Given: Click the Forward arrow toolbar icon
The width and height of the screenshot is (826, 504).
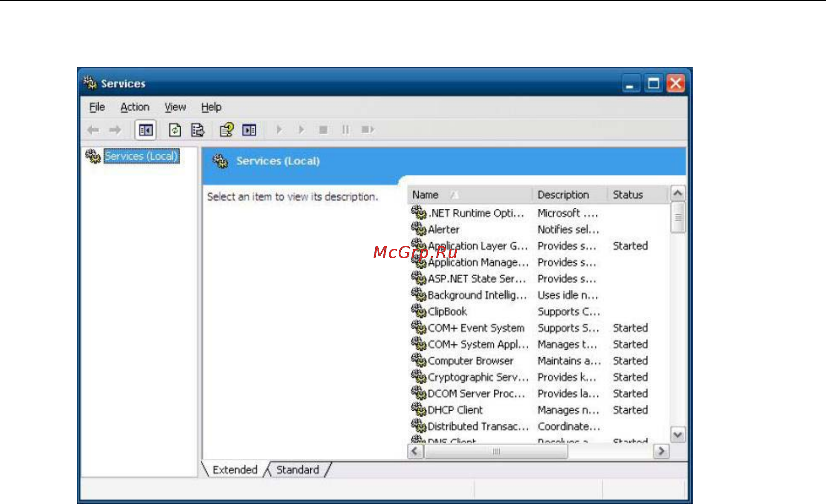Looking at the screenshot, I should 115,130.
